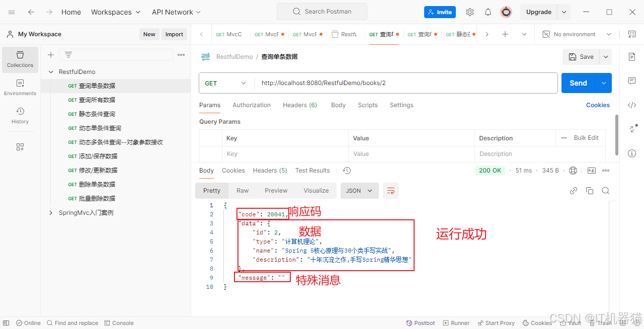Collapse the RestfulDemo collection
Screen dimensions: 644x329
(51, 72)
